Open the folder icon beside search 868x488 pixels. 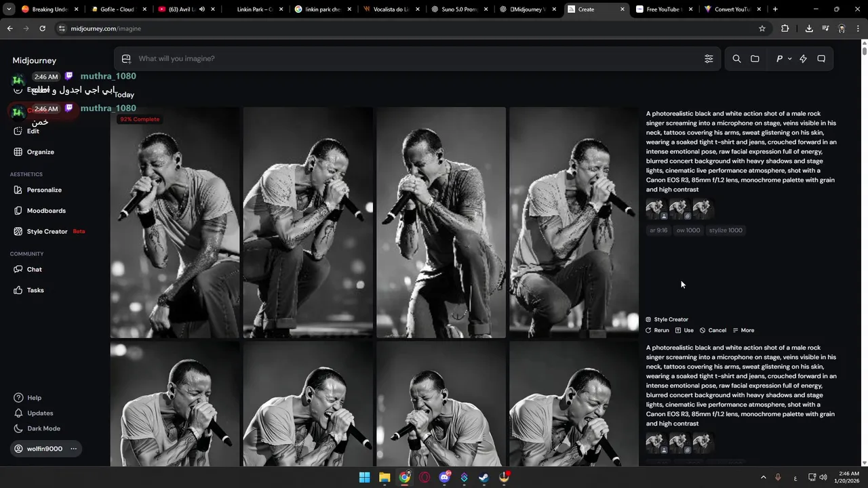pos(755,59)
